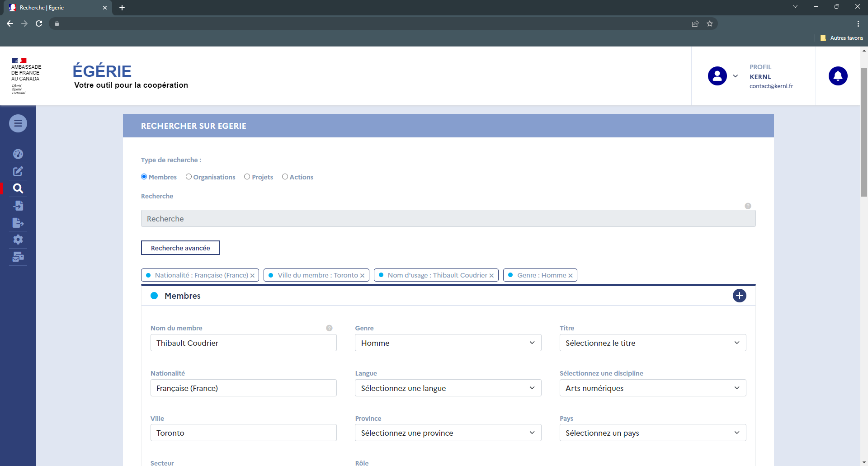Screen dimensions: 868x466
Task: Select the Membres radio button
Action: tap(144, 177)
